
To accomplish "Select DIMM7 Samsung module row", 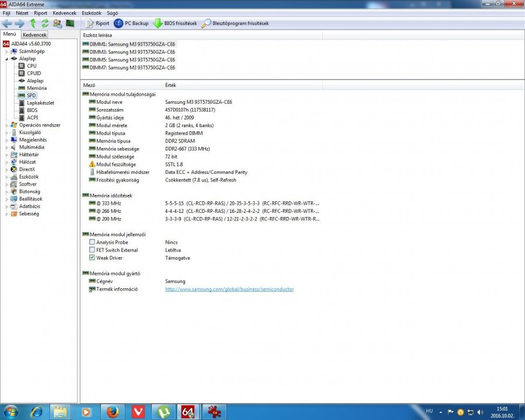I will point(128,67).
